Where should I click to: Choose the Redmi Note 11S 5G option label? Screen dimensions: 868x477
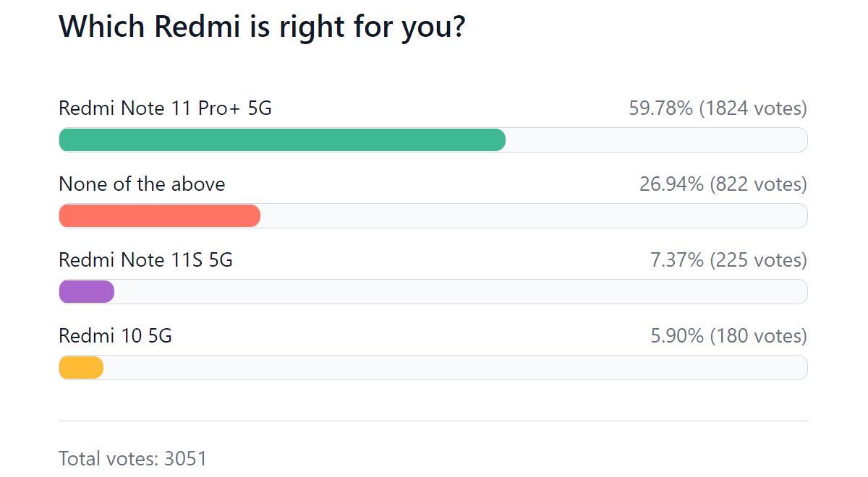pos(145,260)
